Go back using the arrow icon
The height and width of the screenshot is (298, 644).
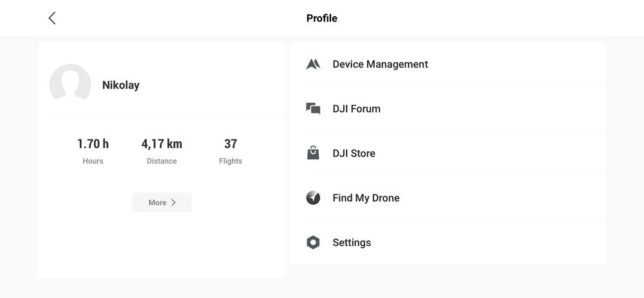52,18
